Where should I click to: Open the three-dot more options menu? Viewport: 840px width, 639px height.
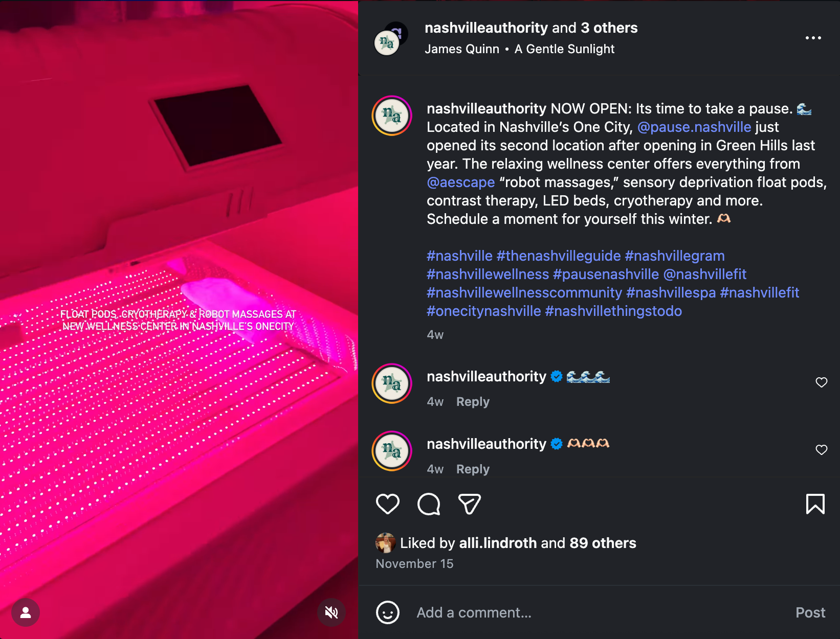point(813,38)
